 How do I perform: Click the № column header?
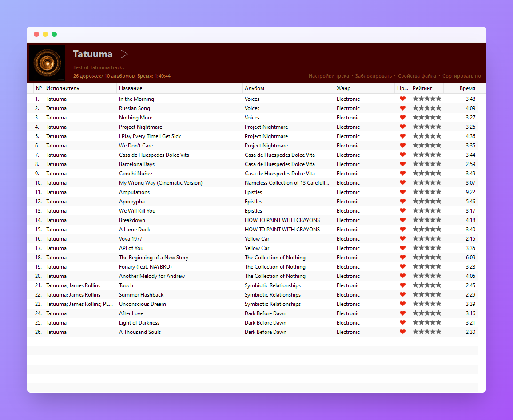[39, 88]
